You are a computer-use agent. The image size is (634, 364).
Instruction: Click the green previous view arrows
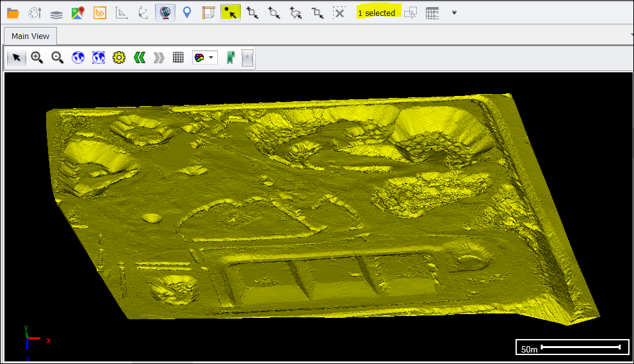click(x=139, y=58)
